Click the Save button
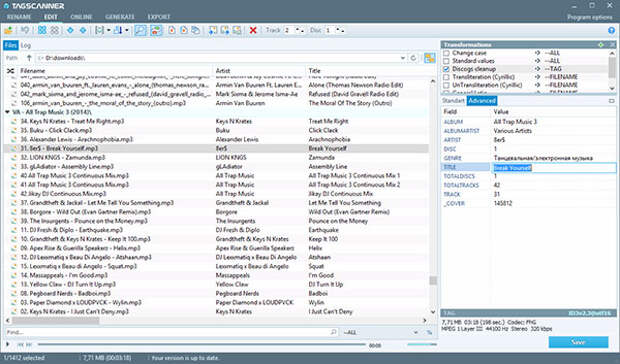 pos(578,342)
